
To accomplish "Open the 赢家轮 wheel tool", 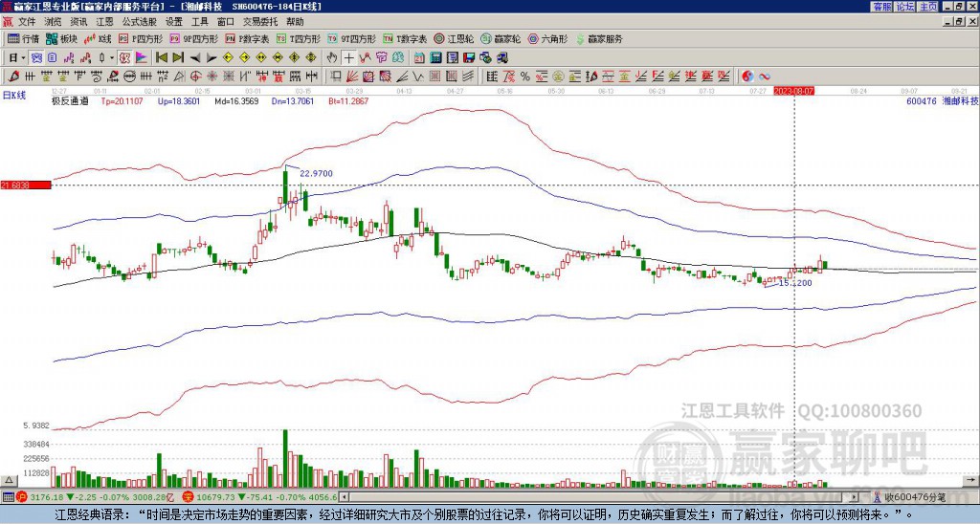I will click(x=501, y=38).
